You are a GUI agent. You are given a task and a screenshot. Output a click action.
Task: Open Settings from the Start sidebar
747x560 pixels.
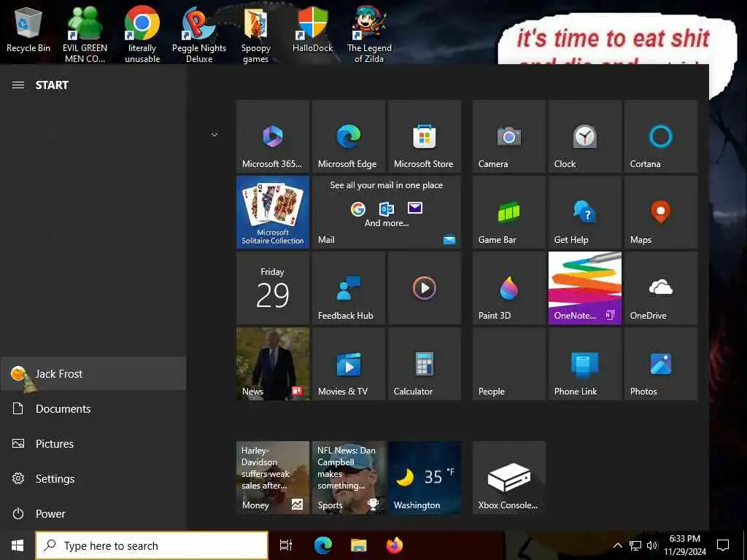pos(93,478)
